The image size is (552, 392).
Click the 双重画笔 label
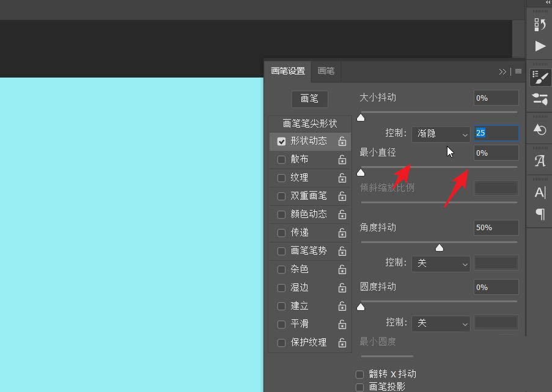point(308,196)
